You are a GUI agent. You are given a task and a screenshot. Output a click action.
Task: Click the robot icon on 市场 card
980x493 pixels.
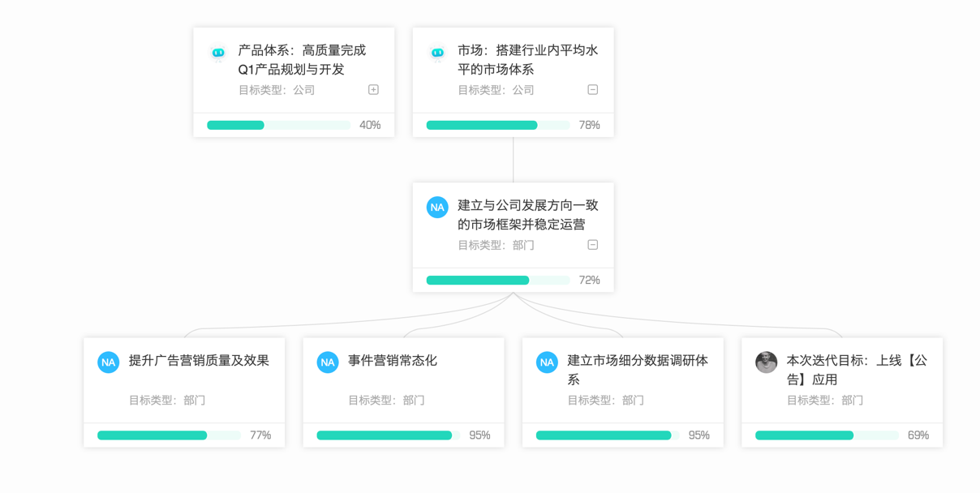(x=437, y=54)
